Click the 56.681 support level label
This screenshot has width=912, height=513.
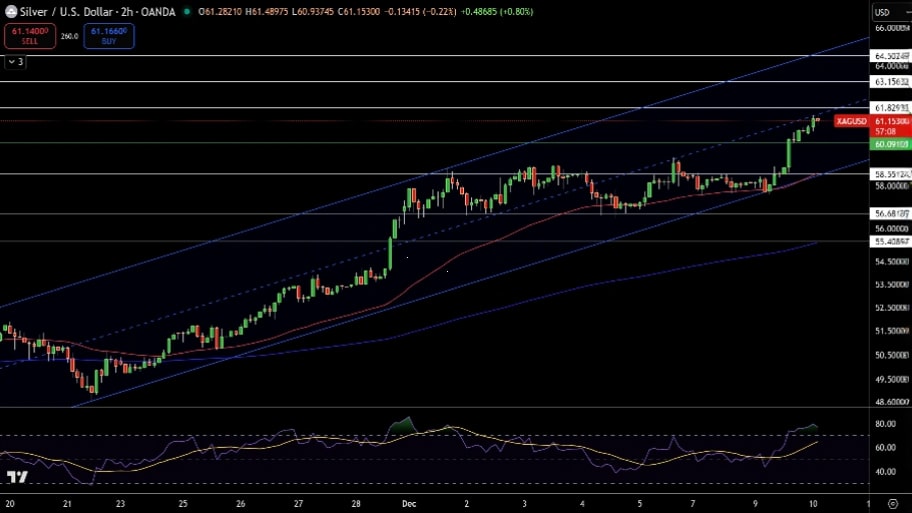(889, 213)
